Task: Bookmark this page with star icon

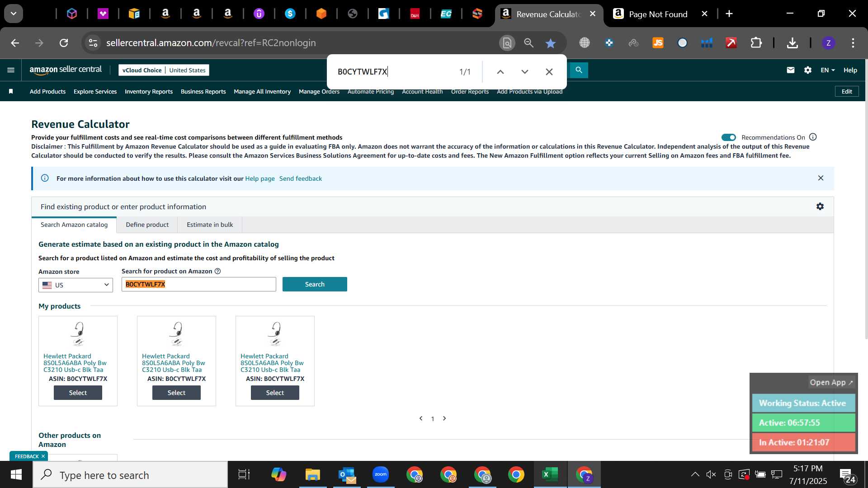Action: coord(550,43)
